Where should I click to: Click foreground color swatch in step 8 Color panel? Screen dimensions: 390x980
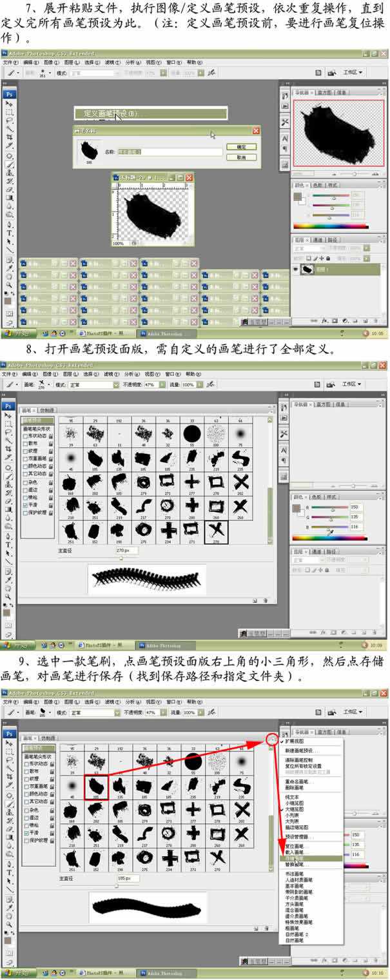coord(298,507)
